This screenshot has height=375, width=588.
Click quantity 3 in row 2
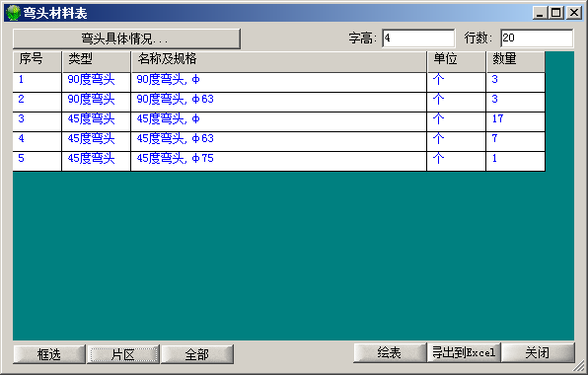pyautogui.click(x=516, y=102)
